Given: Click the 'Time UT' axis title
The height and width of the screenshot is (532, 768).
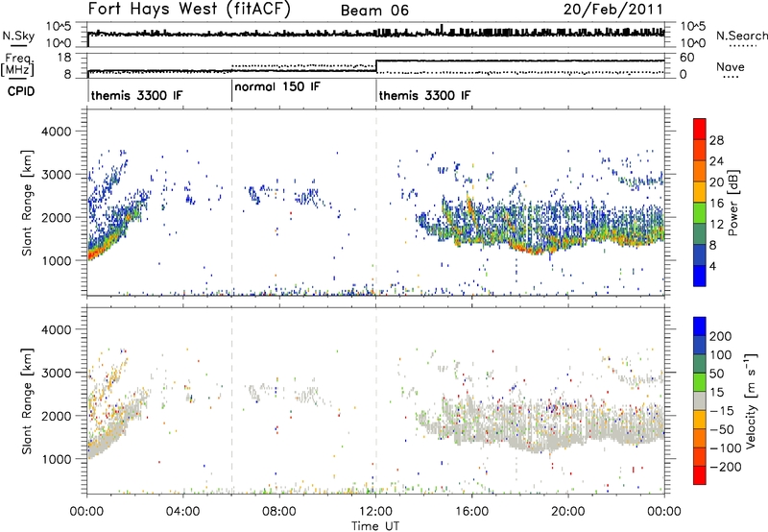Looking at the screenshot, I should point(375,526).
